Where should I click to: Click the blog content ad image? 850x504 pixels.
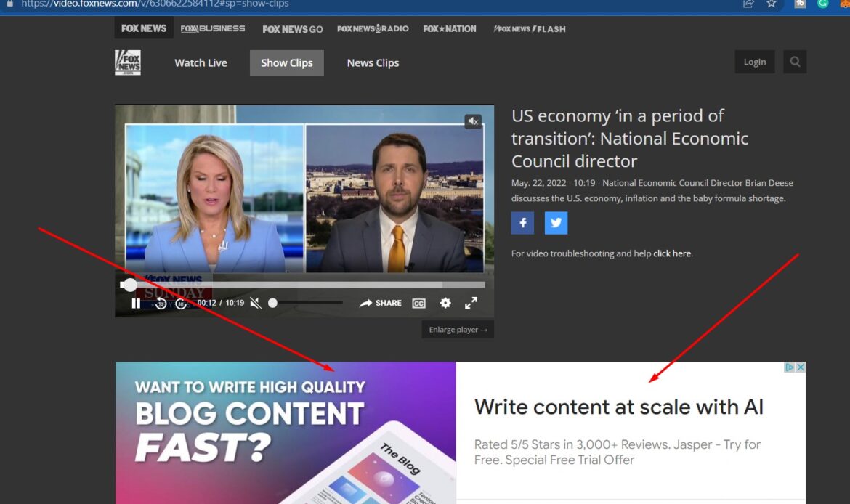(x=286, y=433)
